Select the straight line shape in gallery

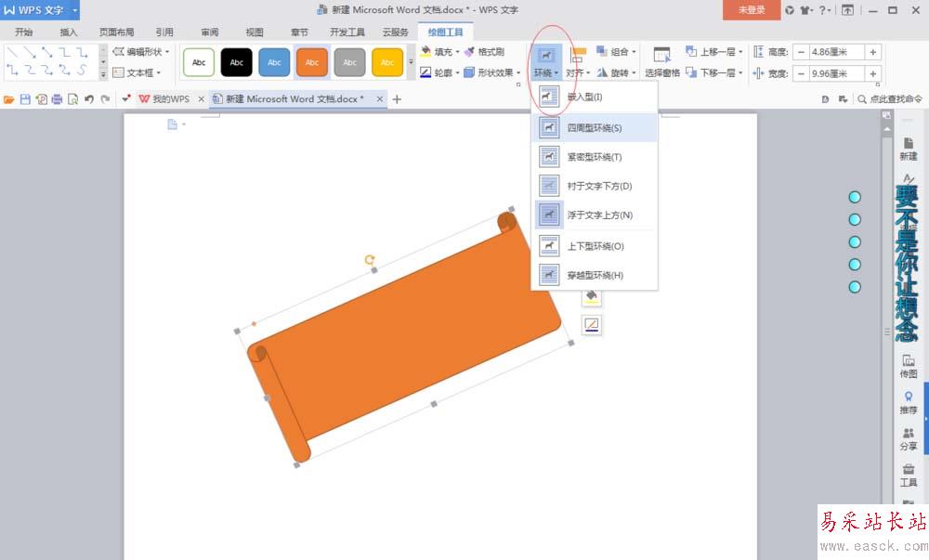click(x=12, y=53)
